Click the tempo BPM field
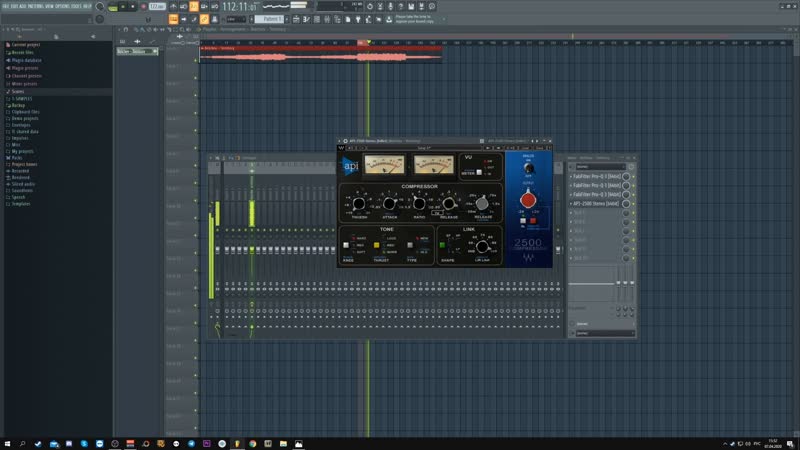Image resolution: width=800 pixels, height=450 pixels. tap(157, 7)
